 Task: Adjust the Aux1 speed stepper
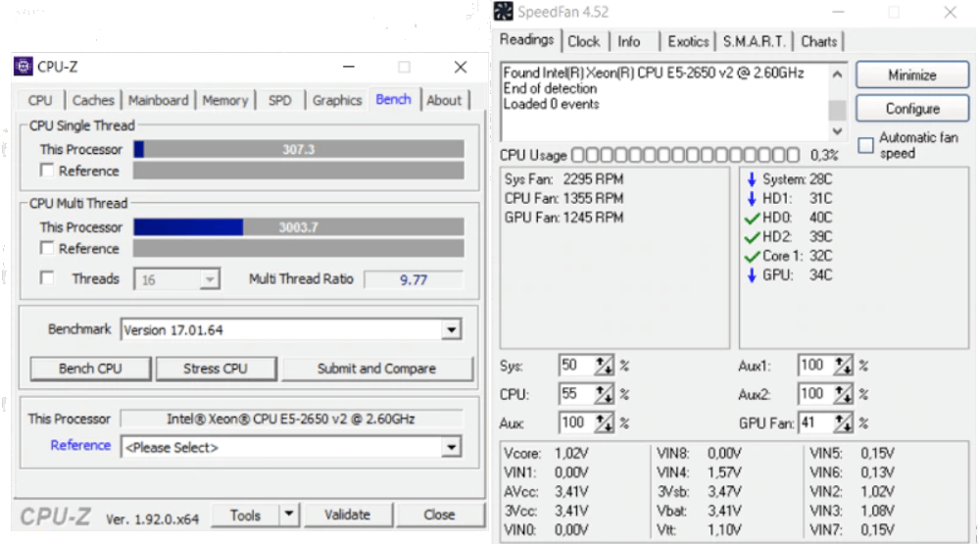pos(843,366)
